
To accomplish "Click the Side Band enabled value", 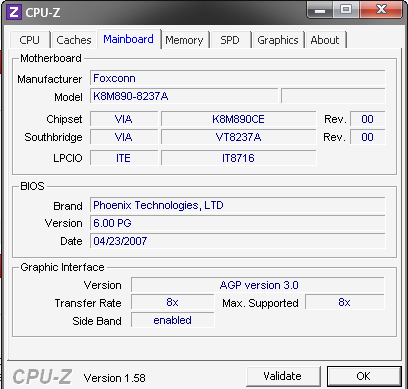I will [173, 320].
